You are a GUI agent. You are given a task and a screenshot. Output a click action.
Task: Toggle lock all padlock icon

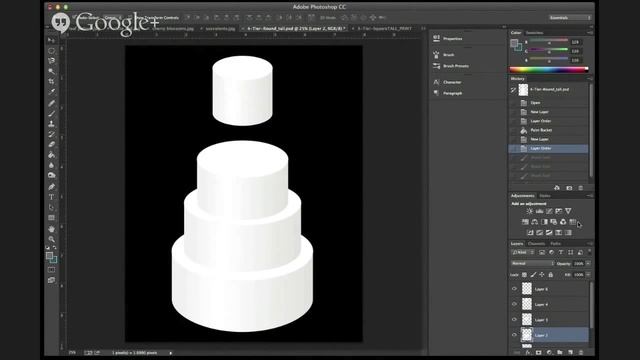tap(551, 275)
